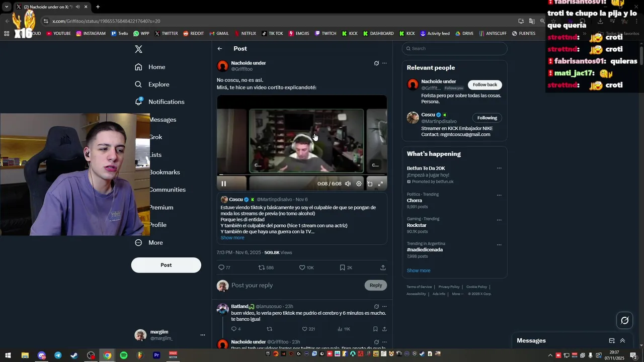Bookmark Batland's comment

pyautogui.click(x=375, y=329)
